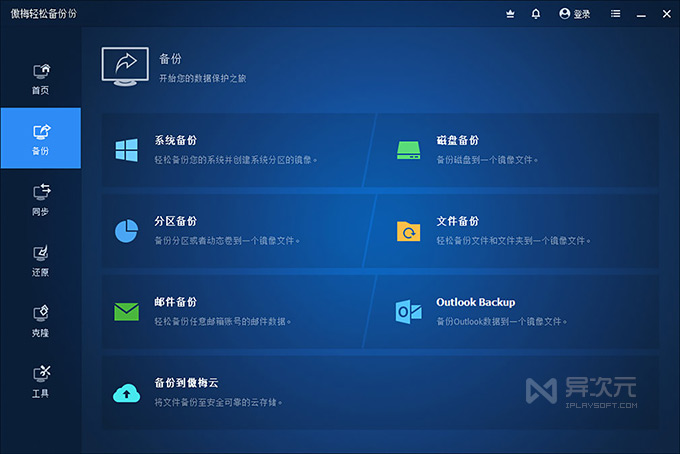Click the yellow folder file backup icon
Screen dimensions: 680x454
[x=409, y=231]
